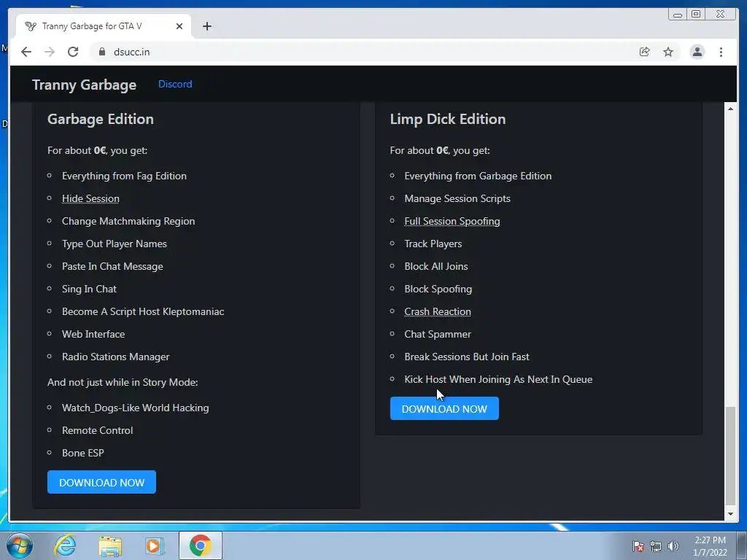This screenshot has width=747, height=560.
Task: Click Download Now under the right edition card
Action: pos(444,408)
